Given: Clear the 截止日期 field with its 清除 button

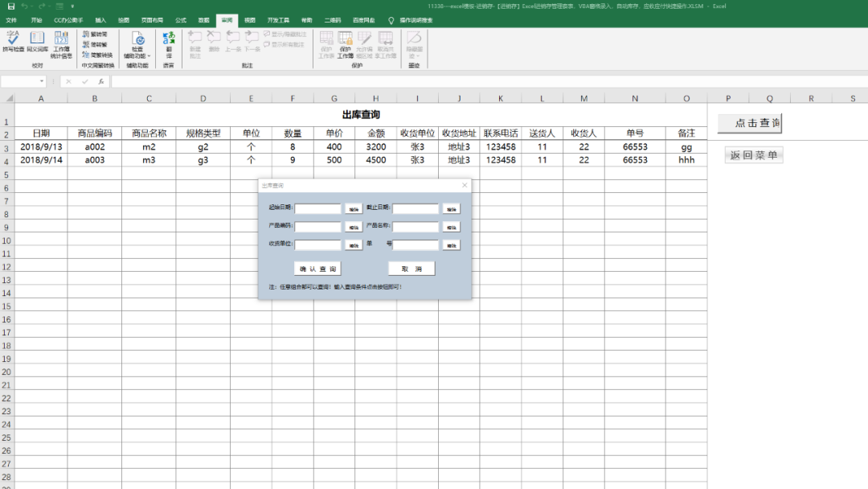Looking at the screenshot, I should (x=451, y=209).
